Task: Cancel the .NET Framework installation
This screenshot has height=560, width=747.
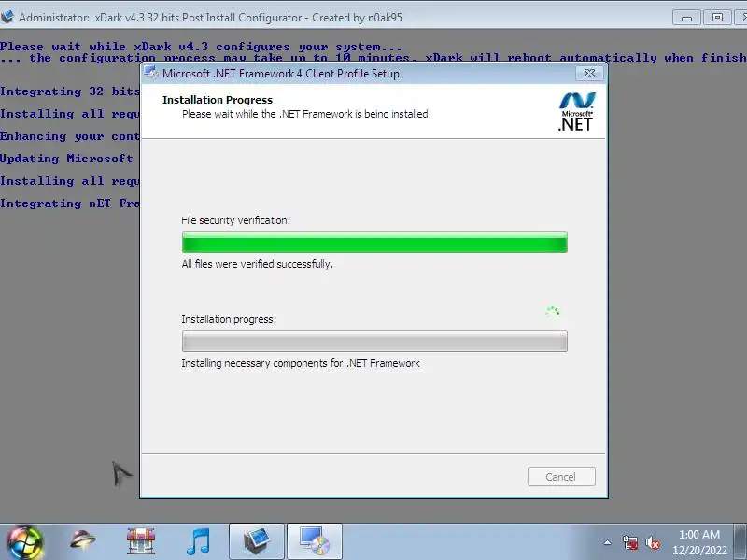Action: coord(561,477)
